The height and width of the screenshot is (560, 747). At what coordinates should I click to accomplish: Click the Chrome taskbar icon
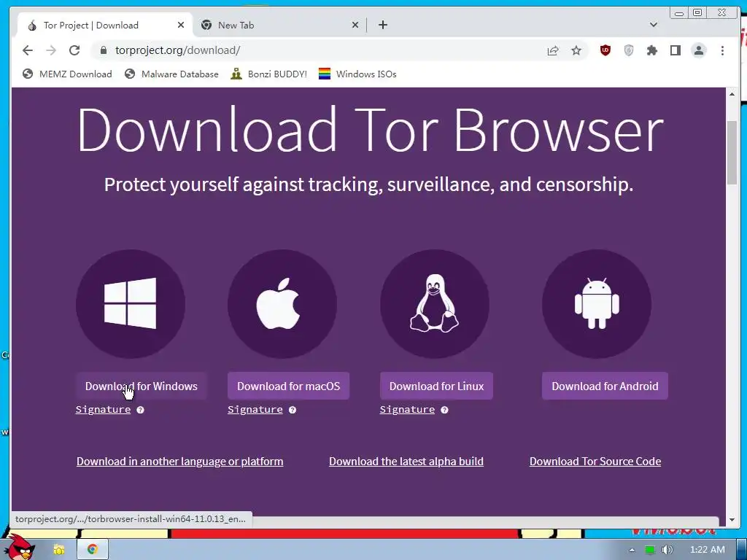click(x=93, y=550)
